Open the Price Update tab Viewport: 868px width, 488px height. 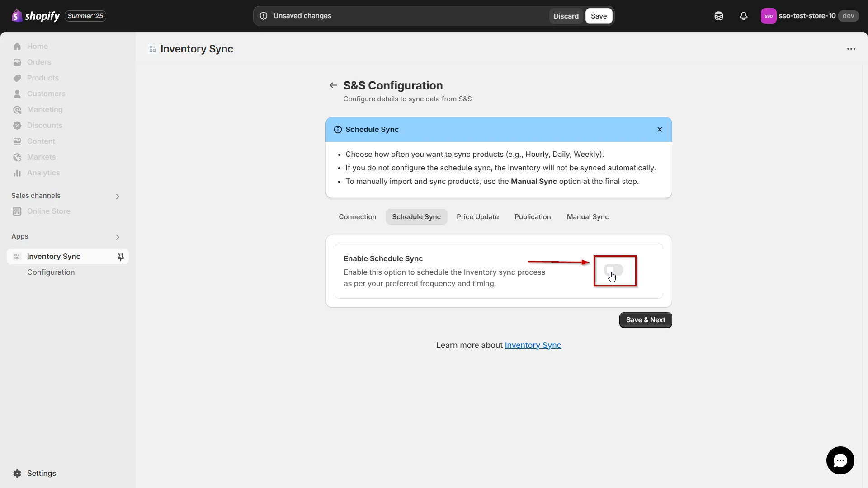point(477,217)
